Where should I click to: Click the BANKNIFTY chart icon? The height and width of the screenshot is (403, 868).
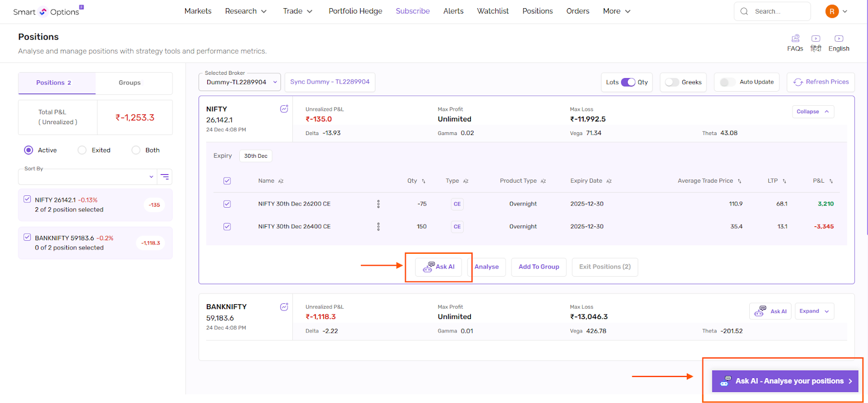pos(284,307)
